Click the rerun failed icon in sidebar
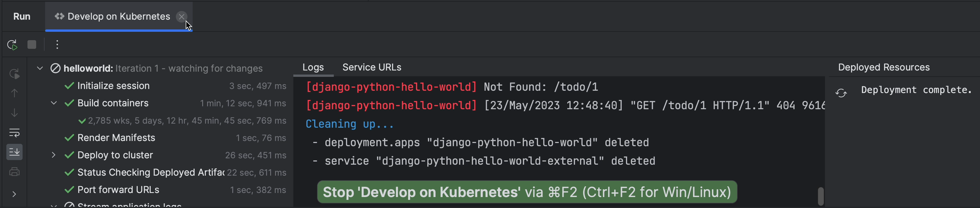The image size is (980, 208). pos(14,74)
